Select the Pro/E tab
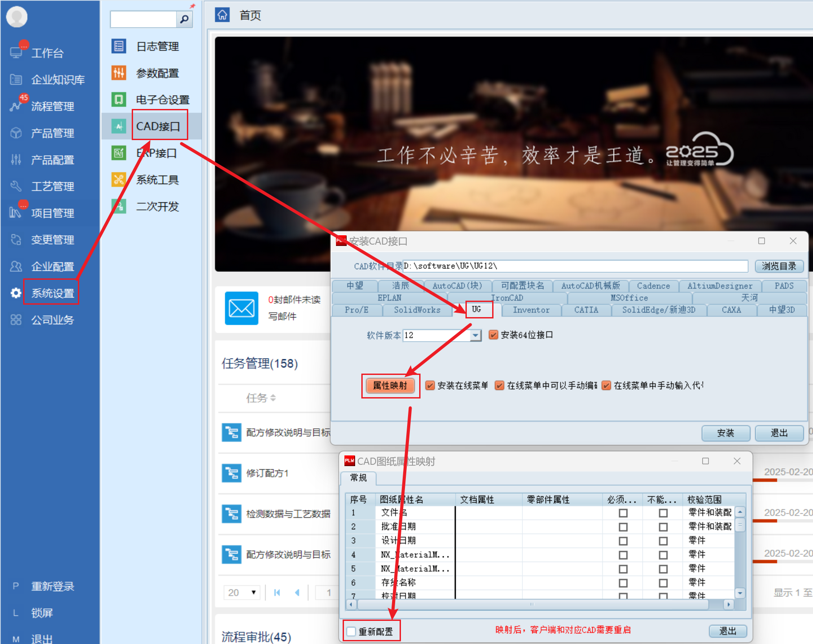Image resolution: width=813 pixels, height=644 pixels. point(356,310)
